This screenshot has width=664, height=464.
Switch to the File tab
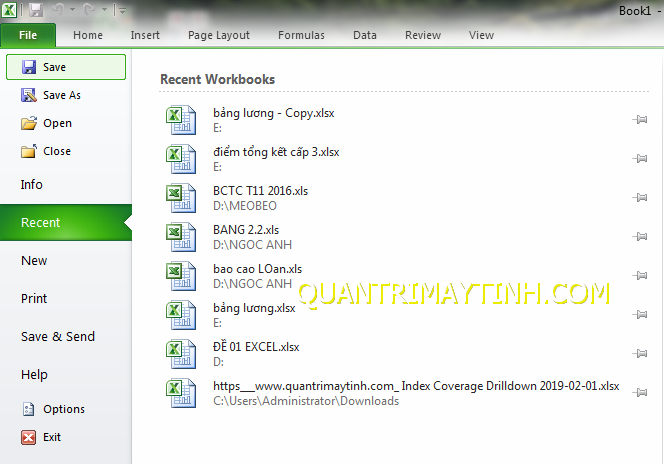coord(28,35)
